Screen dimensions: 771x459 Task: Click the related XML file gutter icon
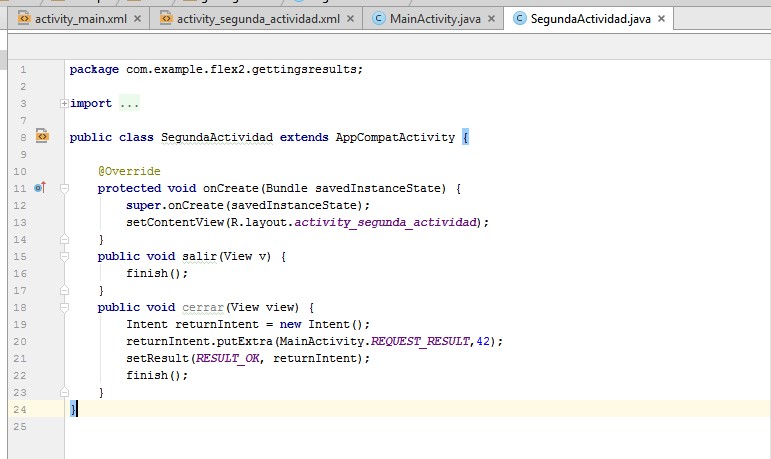(42, 136)
